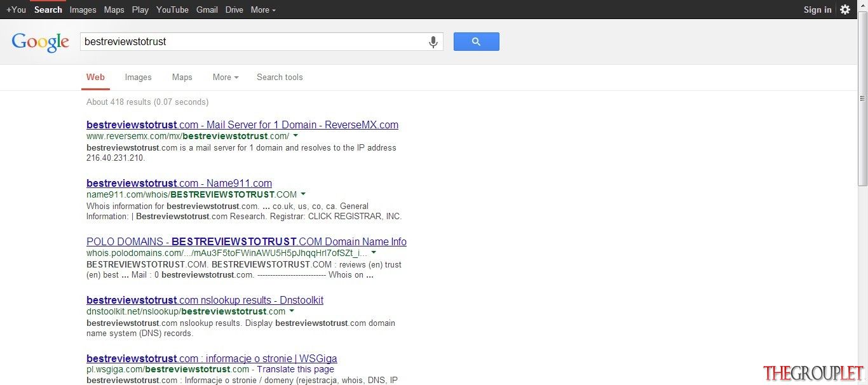Click the IP address 216.40.231.210 text

pyautogui.click(x=116, y=158)
